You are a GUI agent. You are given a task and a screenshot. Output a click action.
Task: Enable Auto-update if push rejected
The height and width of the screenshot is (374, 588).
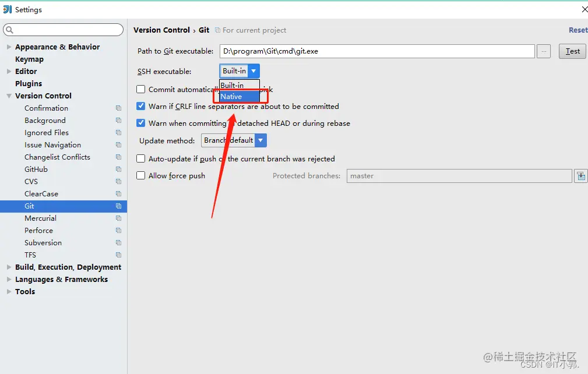pyautogui.click(x=140, y=158)
